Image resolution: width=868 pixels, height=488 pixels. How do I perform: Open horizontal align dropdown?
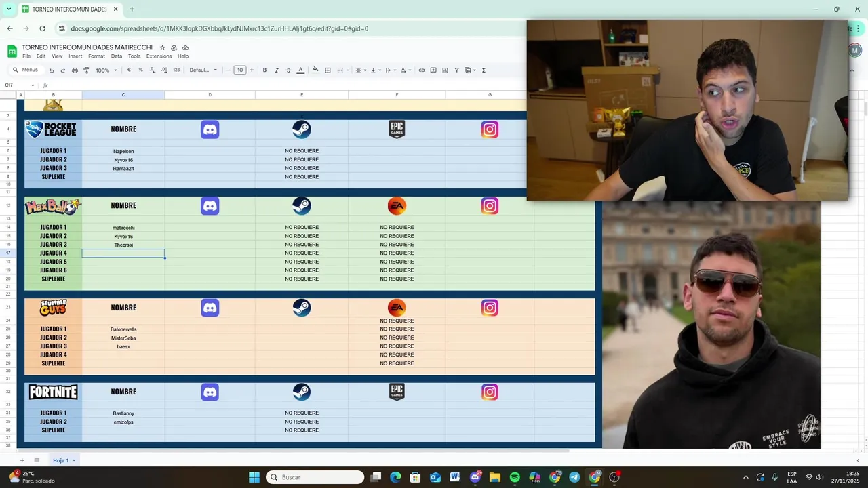(x=360, y=70)
